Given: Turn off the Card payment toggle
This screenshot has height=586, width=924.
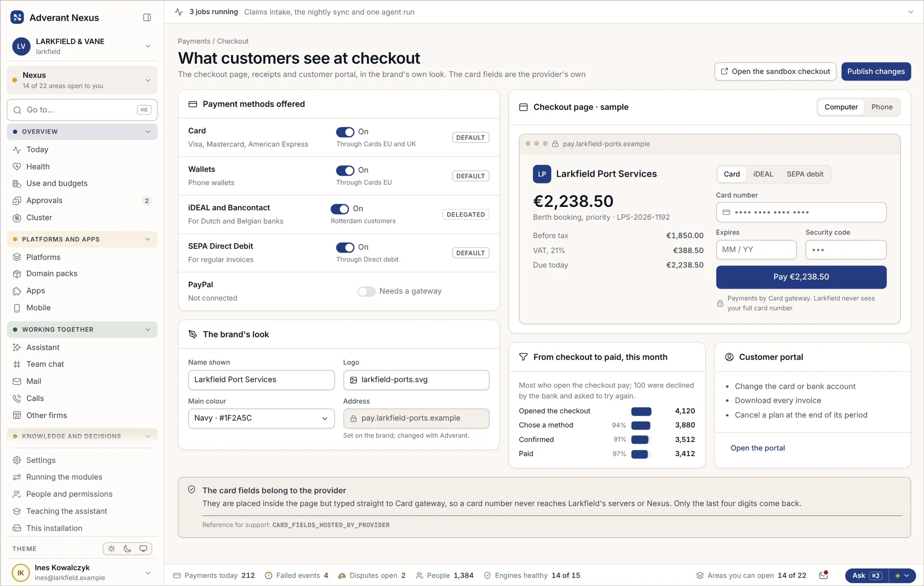Looking at the screenshot, I should [345, 132].
